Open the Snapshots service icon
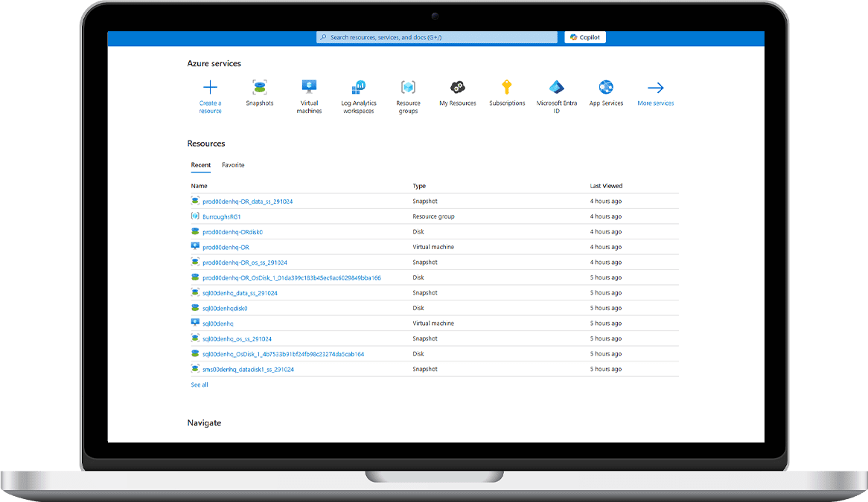 [260, 88]
